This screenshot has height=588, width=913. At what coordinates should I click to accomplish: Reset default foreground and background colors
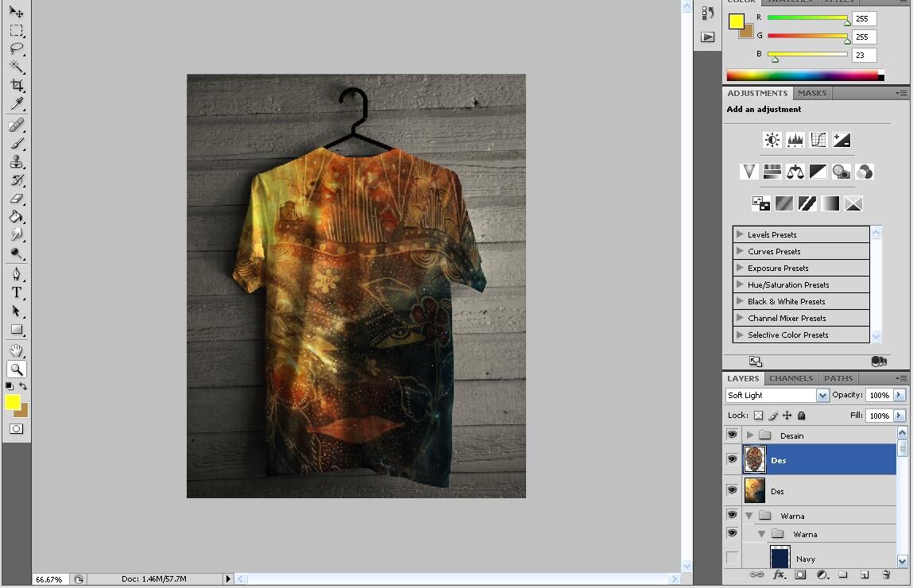[x=10, y=386]
